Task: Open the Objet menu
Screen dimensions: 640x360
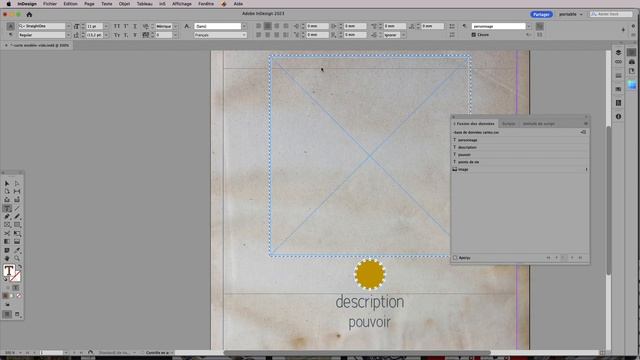Action: coord(124,4)
